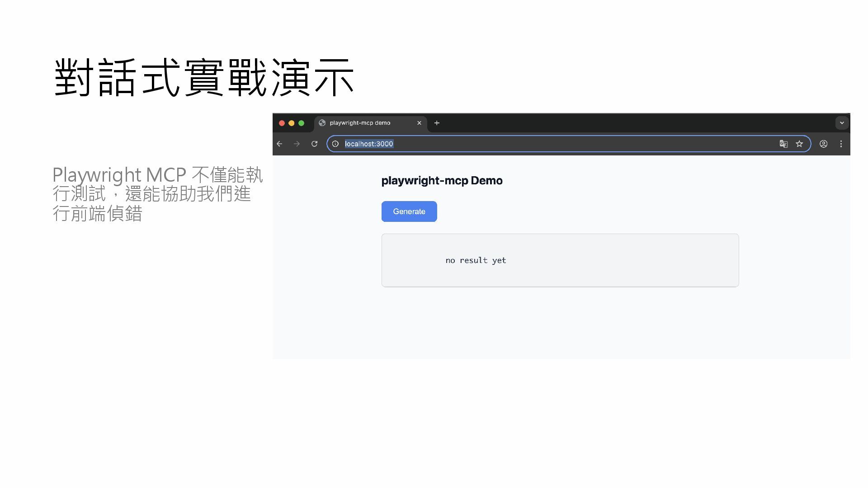Bookmark this page with star icon

[x=799, y=144]
